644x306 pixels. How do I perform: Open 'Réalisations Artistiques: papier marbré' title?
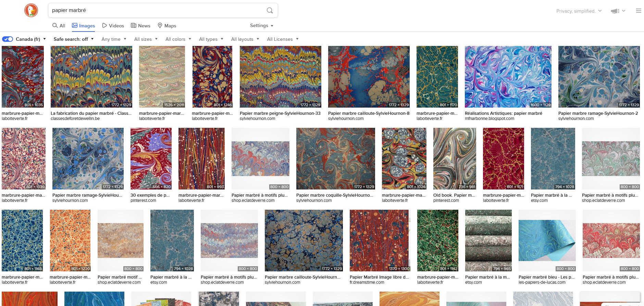pos(504,113)
